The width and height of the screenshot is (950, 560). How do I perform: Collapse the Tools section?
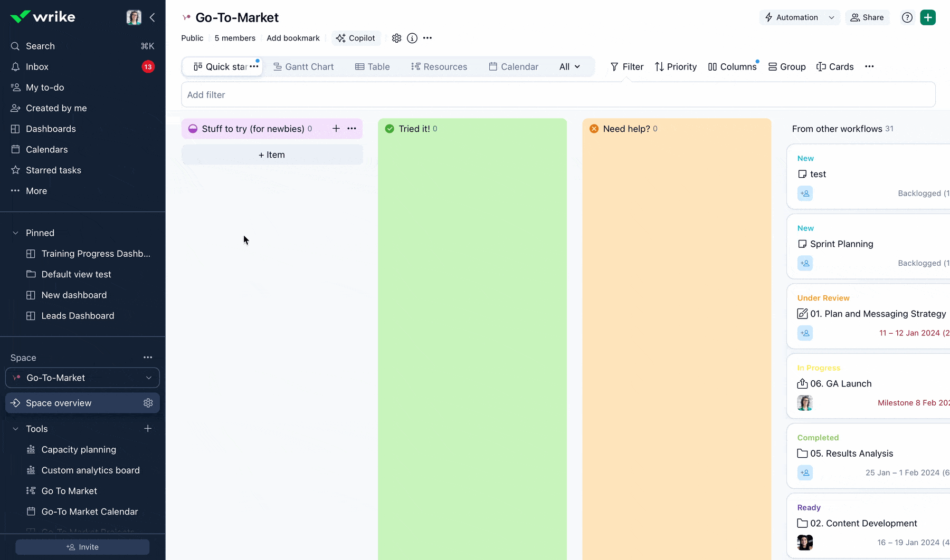click(x=14, y=428)
